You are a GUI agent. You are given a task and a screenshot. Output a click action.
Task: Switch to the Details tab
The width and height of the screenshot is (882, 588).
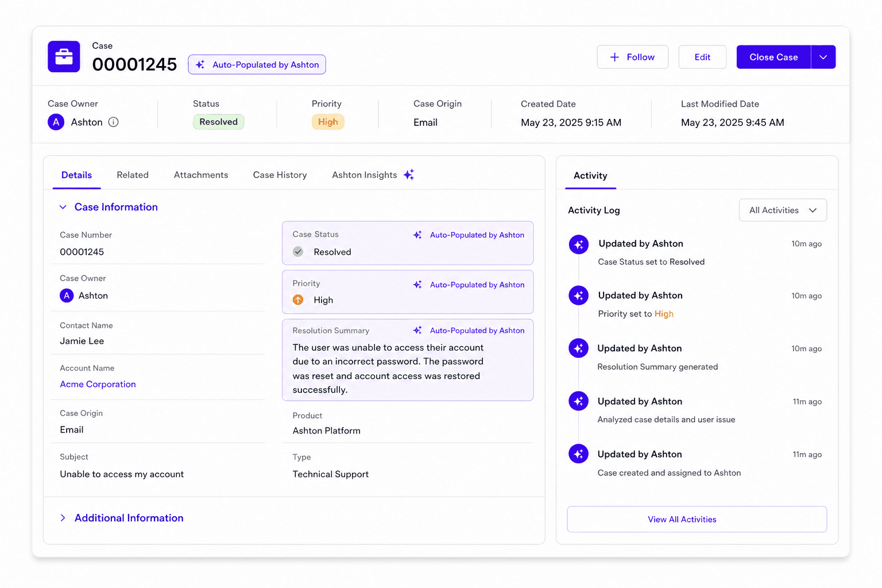click(x=76, y=175)
